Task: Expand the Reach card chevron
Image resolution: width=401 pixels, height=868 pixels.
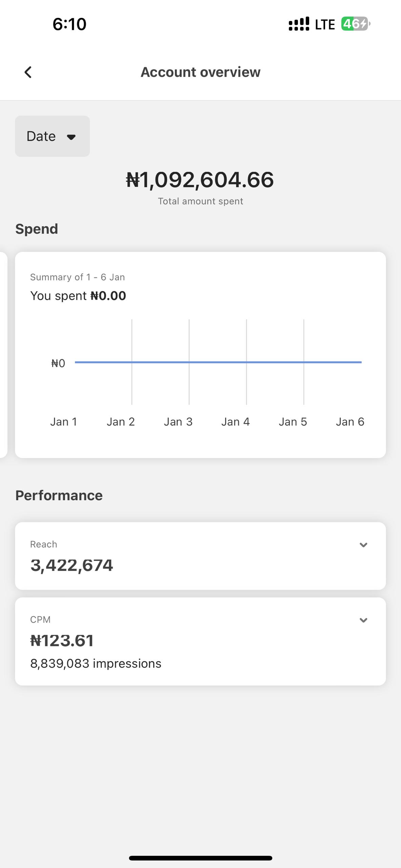Action: [363, 545]
